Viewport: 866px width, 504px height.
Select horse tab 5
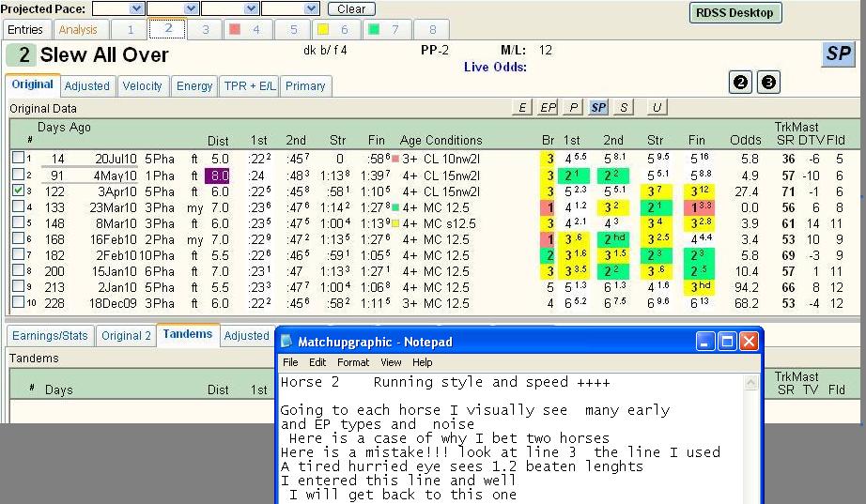(293, 29)
